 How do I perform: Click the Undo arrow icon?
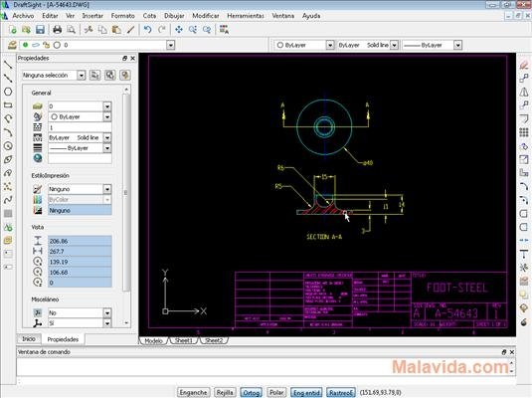coord(147,30)
